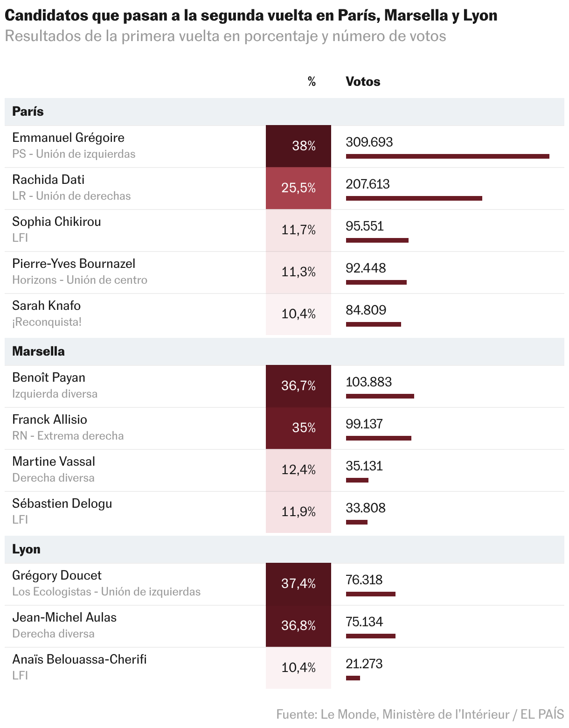569x728 pixels.
Task: Click the % column header
Action: 312,82
